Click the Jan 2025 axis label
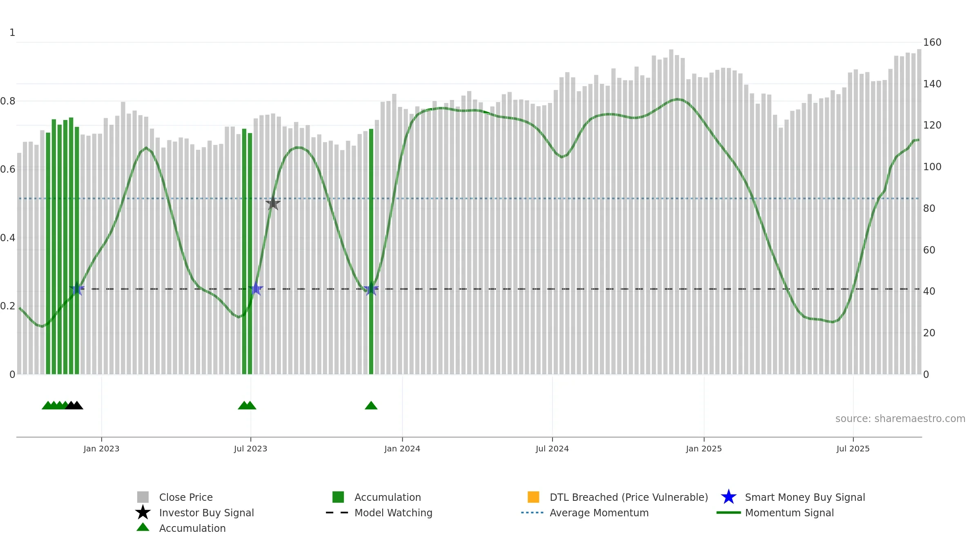980x551 pixels. tap(704, 449)
